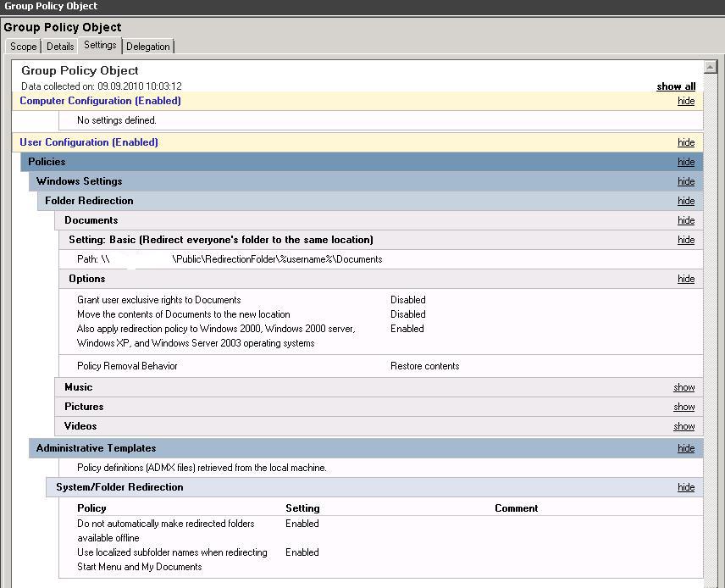725x588 pixels.
Task: Select the Settings tab
Action: pyautogui.click(x=100, y=46)
